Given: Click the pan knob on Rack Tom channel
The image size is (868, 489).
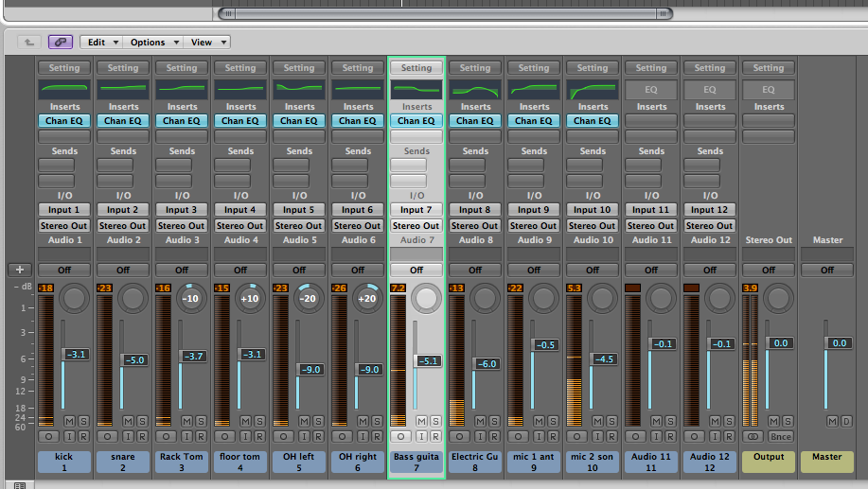Looking at the screenshot, I should pyautogui.click(x=191, y=298).
